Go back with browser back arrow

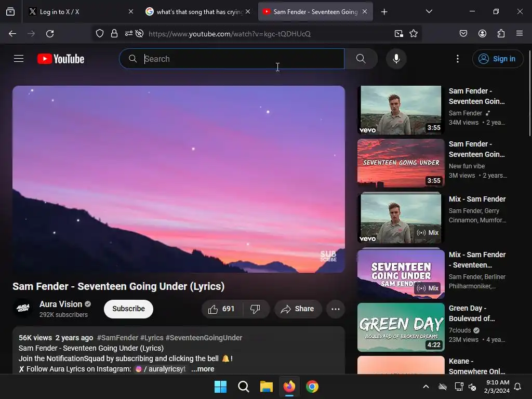coord(12,34)
